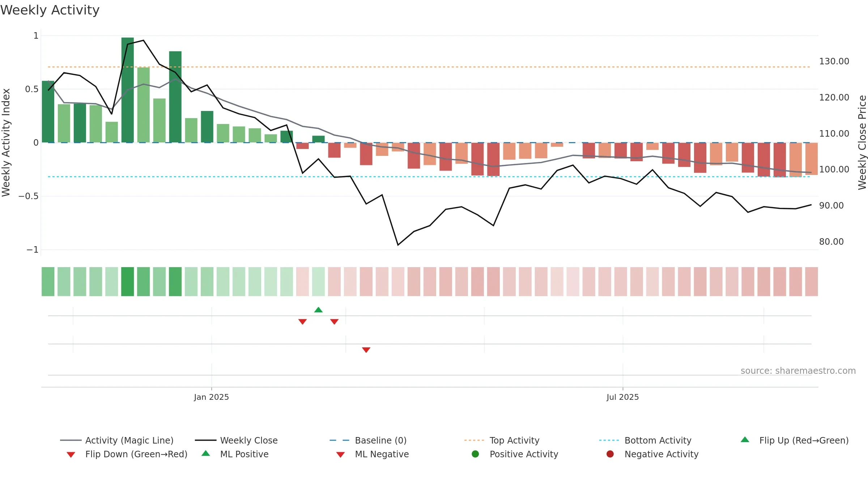The height and width of the screenshot is (488, 868).
Task: Click the Negative Activity red circle legend icon
Action: (610, 454)
